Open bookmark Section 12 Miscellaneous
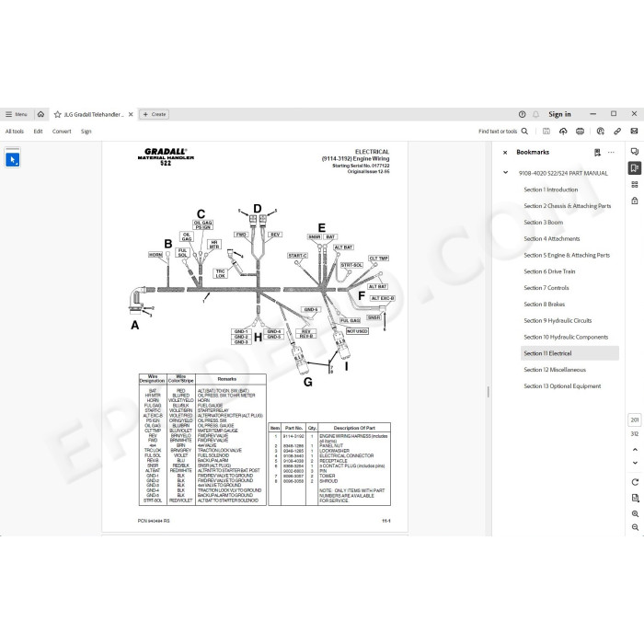Screen dimensions: 644x644 [x=555, y=370]
